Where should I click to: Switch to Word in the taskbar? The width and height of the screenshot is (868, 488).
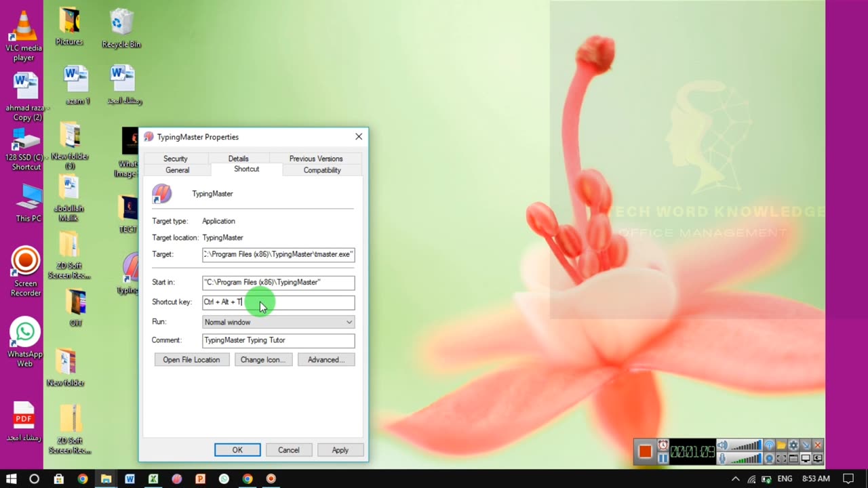coord(130,479)
